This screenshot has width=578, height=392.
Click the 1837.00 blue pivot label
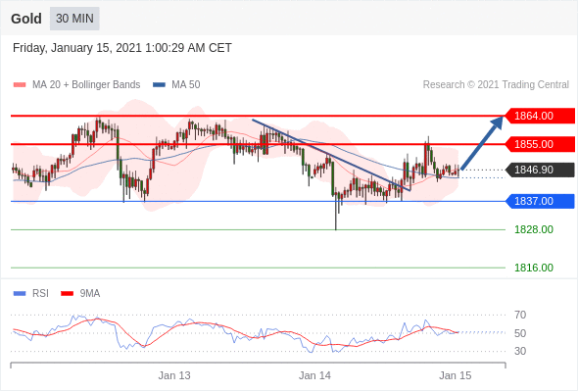point(540,201)
